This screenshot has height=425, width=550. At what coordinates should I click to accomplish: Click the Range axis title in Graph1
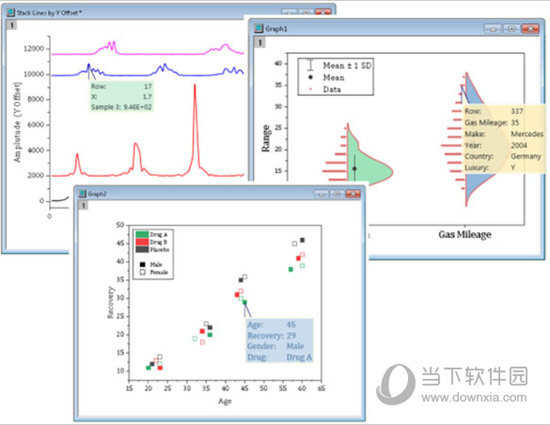(x=266, y=139)
